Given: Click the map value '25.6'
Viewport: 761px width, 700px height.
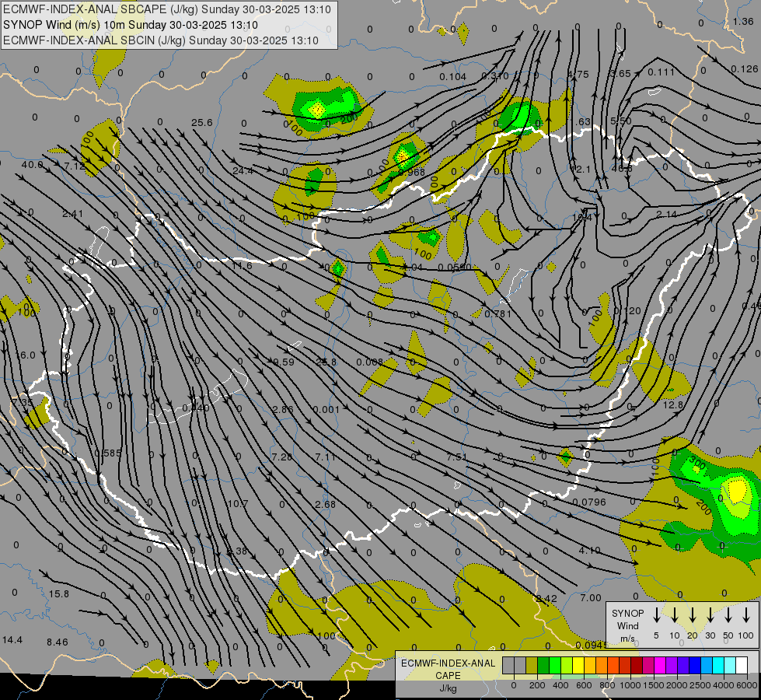Looking at the screenshot, I should [202, 122].
